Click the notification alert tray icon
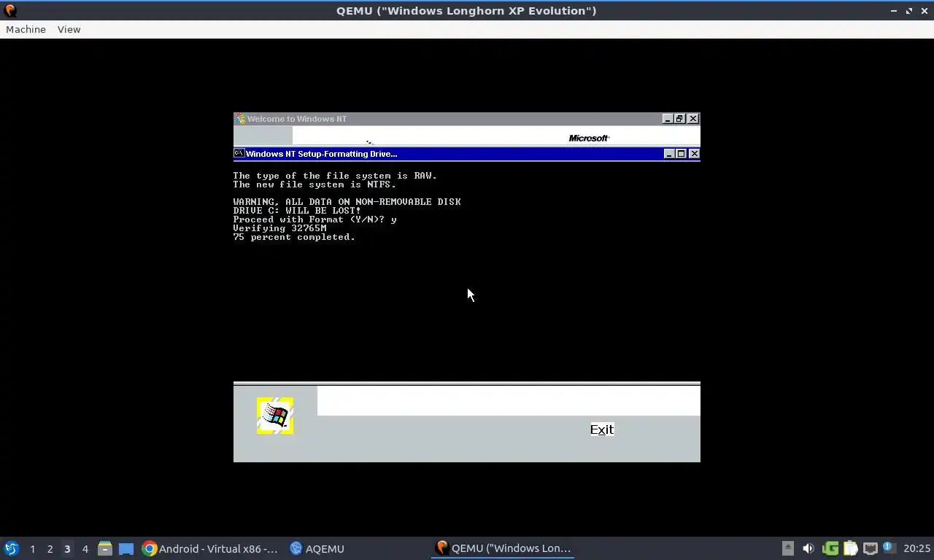Viewport: 934px width, 560px height. (x=889, y=548)
